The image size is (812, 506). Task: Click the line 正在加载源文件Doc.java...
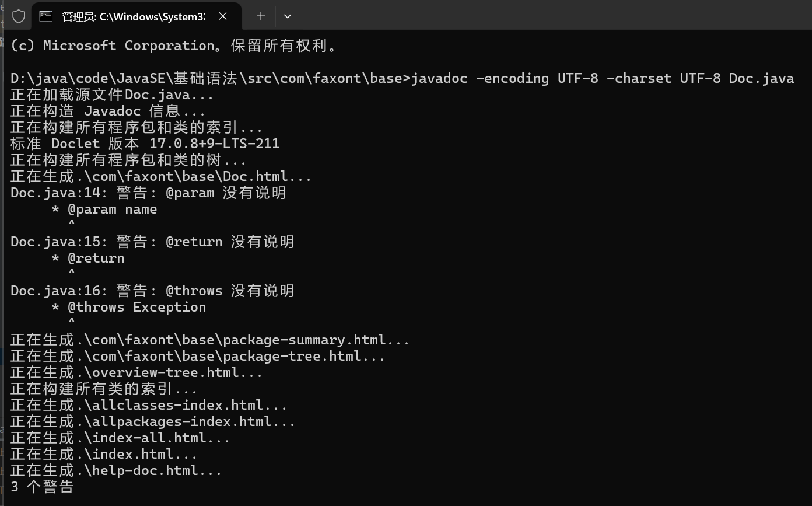click(x=112, y=95)
